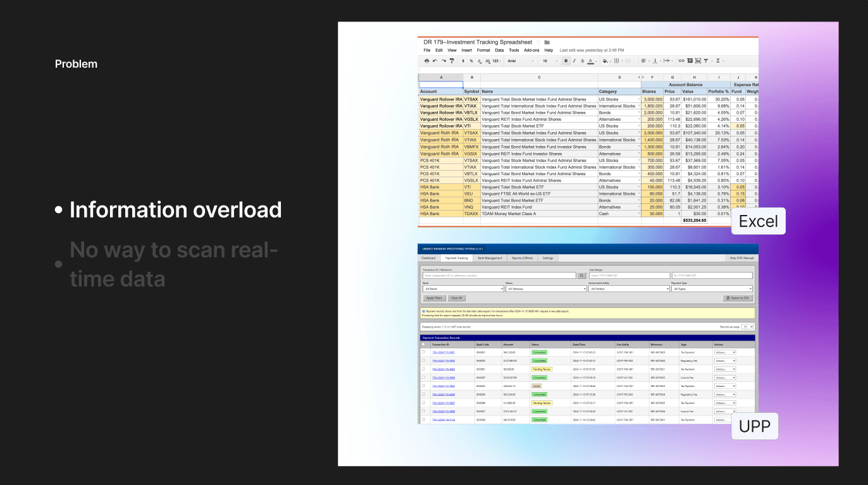Tick checkbox for the $127,890.50 row

(x=424, y=360)
